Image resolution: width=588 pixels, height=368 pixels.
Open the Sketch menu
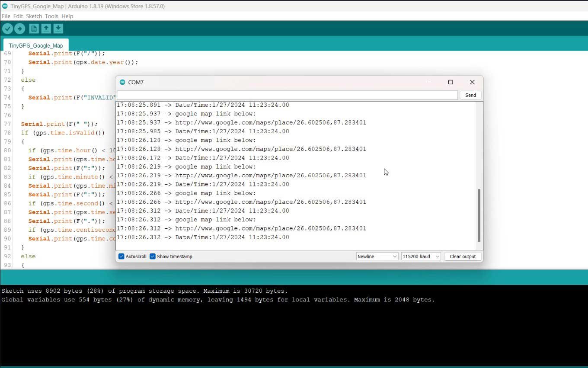[34, 16]
